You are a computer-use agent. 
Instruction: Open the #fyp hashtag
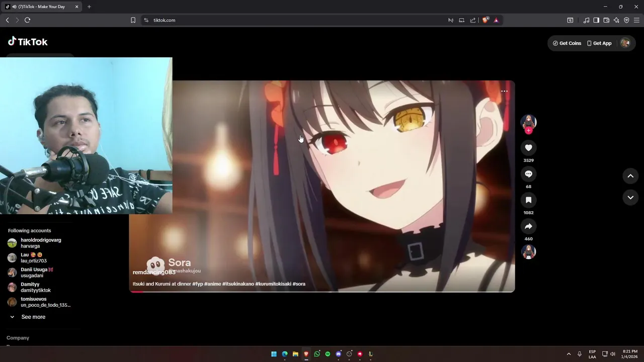[198, 284]
